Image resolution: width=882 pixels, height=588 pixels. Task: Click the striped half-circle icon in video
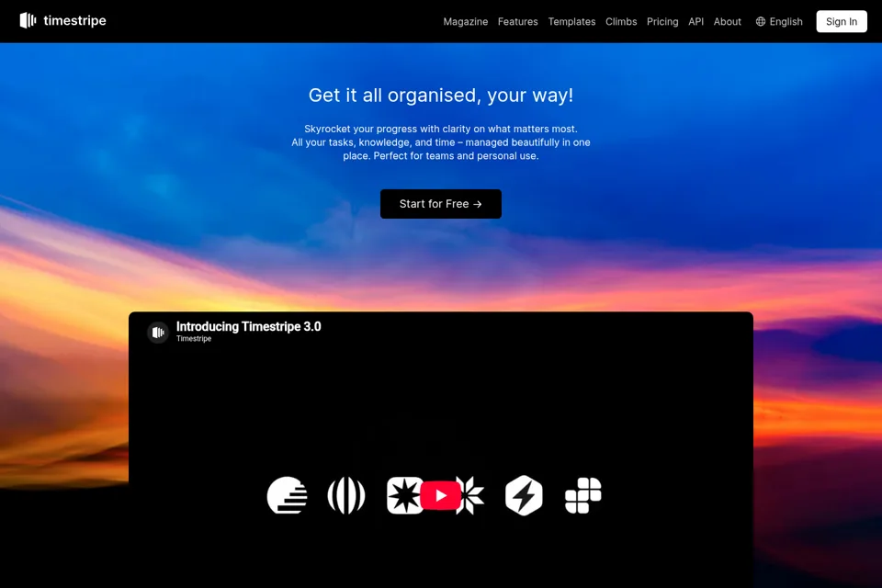tap(287, 495)
